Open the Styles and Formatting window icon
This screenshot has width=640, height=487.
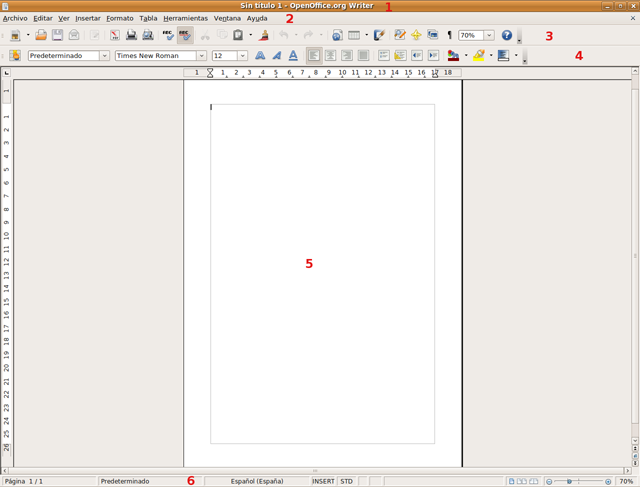pos(15,56)
